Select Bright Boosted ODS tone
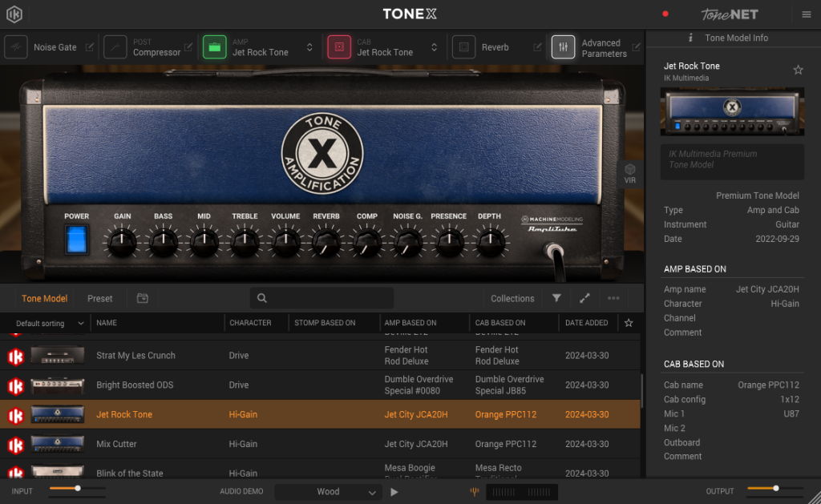 tap(320, 385)
